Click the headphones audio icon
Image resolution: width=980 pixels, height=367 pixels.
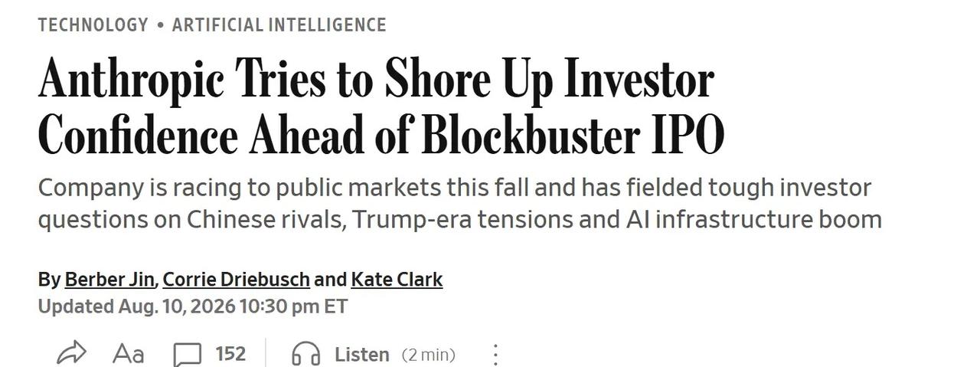[305, 355]
